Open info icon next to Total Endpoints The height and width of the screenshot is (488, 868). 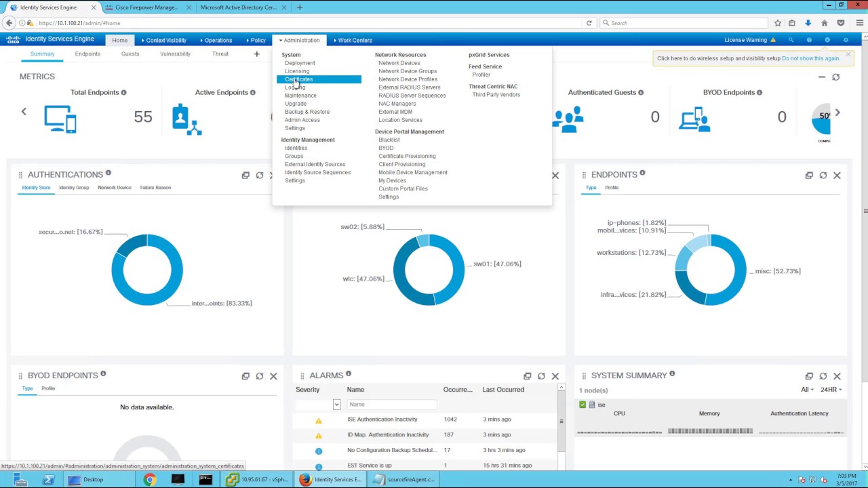123,92
